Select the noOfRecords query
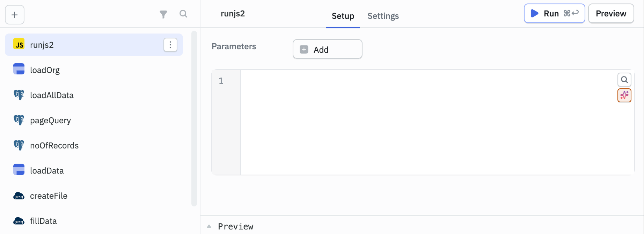The image size is (644, 234). [x=54, y=146]
